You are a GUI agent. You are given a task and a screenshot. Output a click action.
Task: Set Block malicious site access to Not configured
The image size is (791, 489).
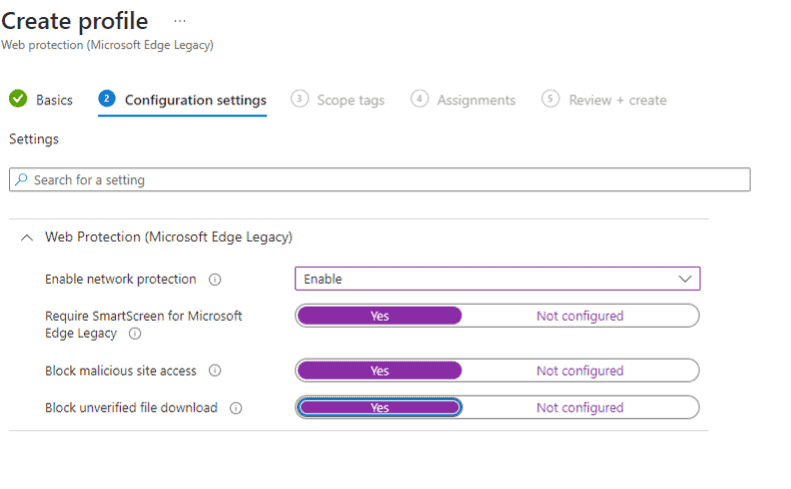pos(580,371)
